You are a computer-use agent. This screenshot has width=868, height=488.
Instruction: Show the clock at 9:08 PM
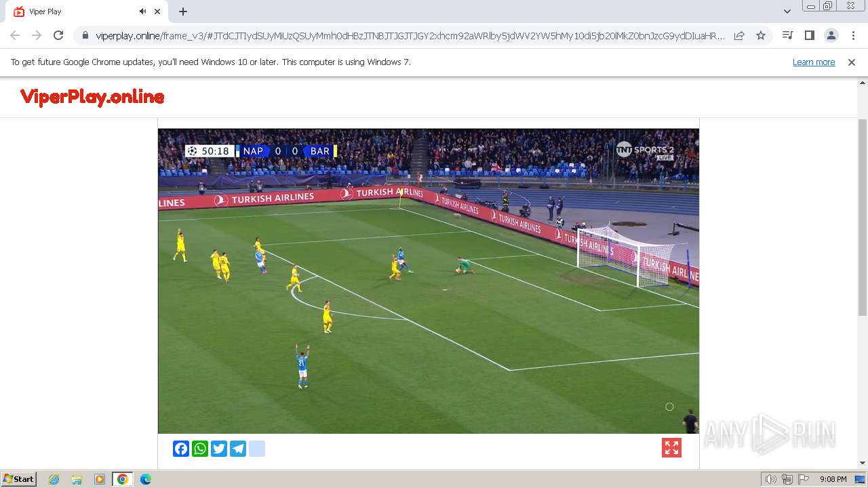833,479
